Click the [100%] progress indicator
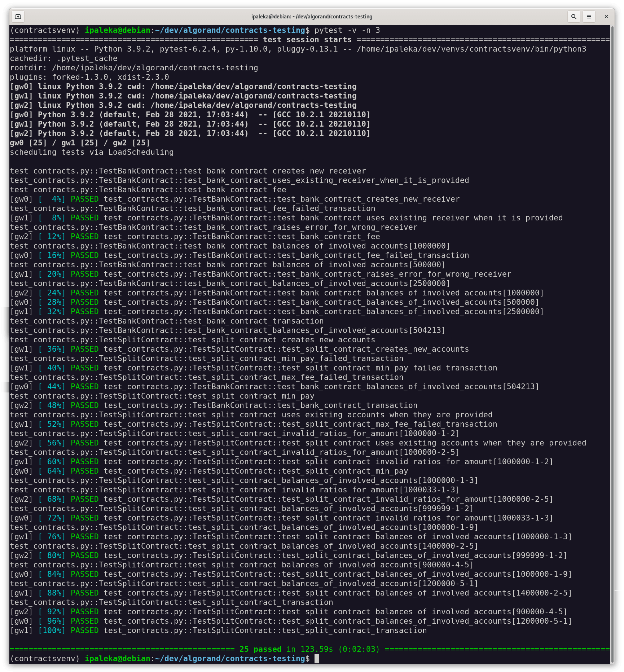The height and width of the screenshot is (672, 624). pos(51,630)
